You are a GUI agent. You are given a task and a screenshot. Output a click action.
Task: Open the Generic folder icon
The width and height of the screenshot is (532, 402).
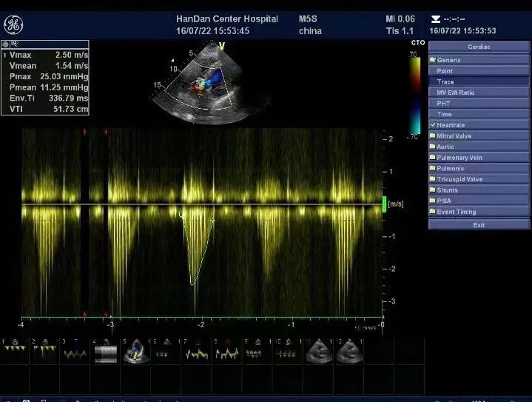[433, 60]
